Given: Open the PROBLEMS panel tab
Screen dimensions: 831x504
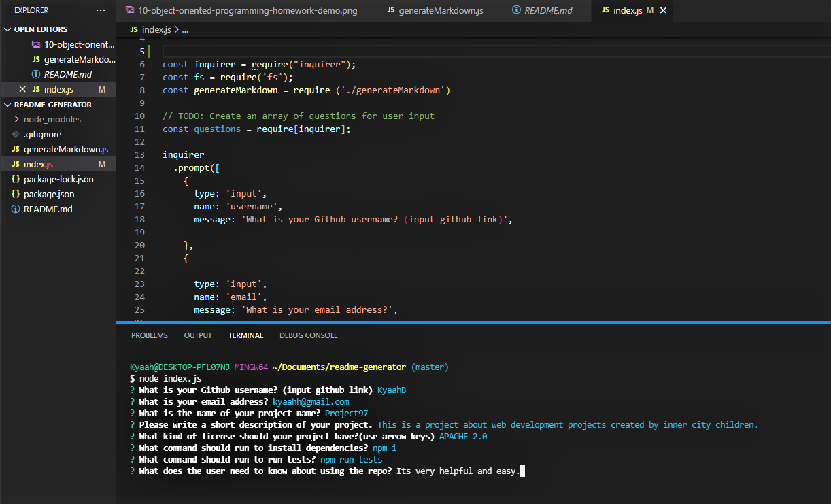Looking at the screenshot, I should click(150, 335).
